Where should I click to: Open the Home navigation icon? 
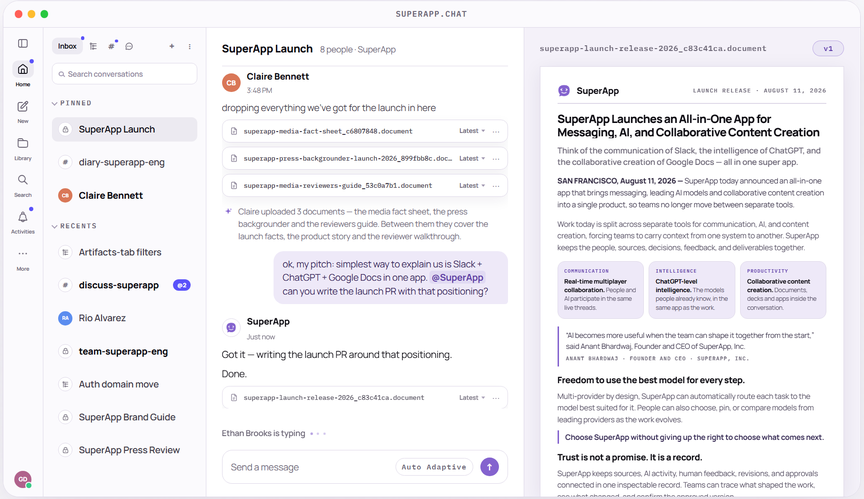[x=23, y=69]
